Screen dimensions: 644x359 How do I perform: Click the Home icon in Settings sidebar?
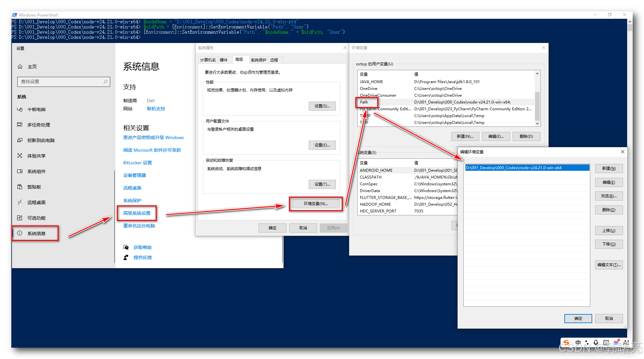(20, 67)
